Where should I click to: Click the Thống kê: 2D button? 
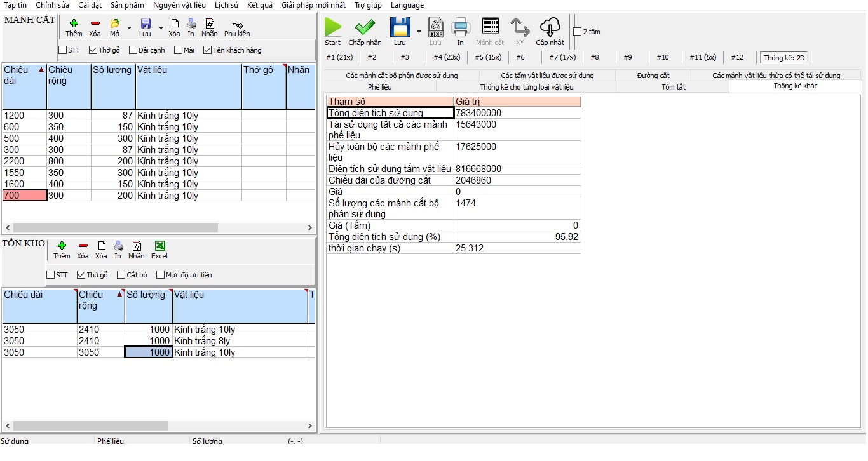[784, 58]
